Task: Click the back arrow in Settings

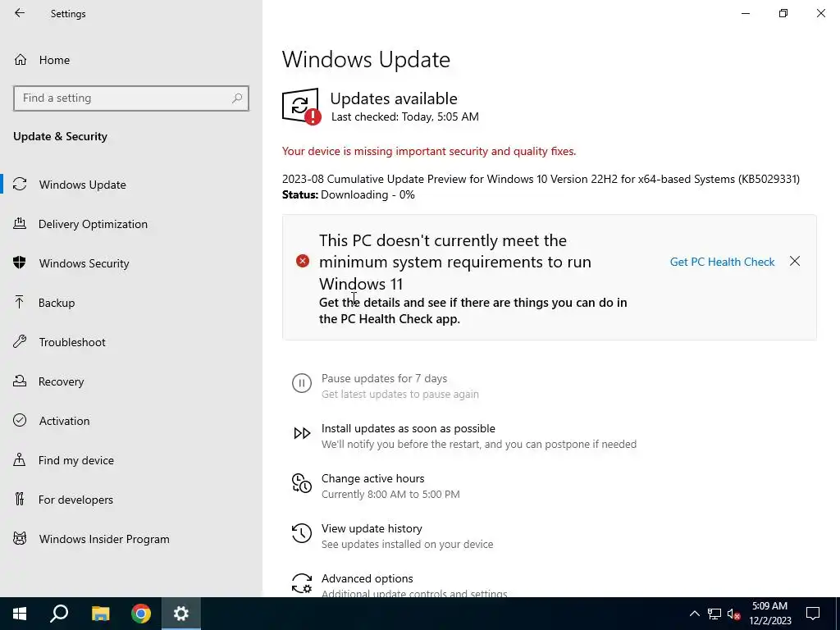Action: 20,13
